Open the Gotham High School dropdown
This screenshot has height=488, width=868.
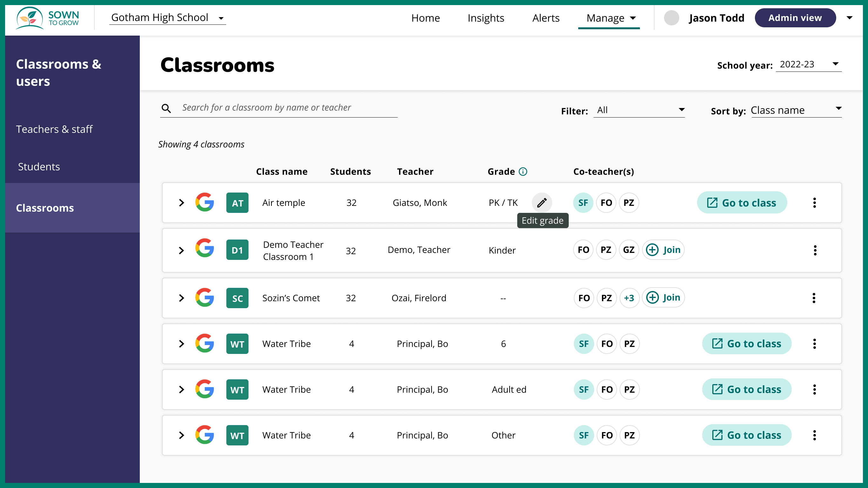click(x=167, y=17)
